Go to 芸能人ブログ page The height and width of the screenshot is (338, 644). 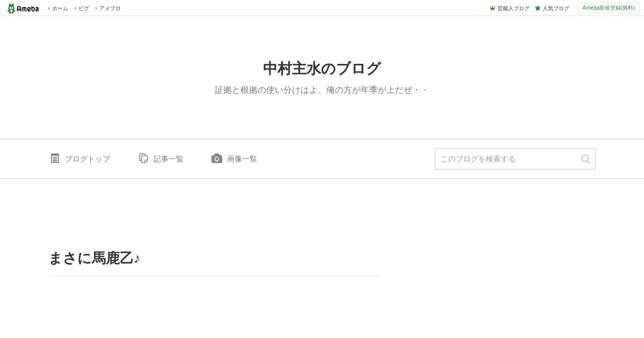(513, 8)
